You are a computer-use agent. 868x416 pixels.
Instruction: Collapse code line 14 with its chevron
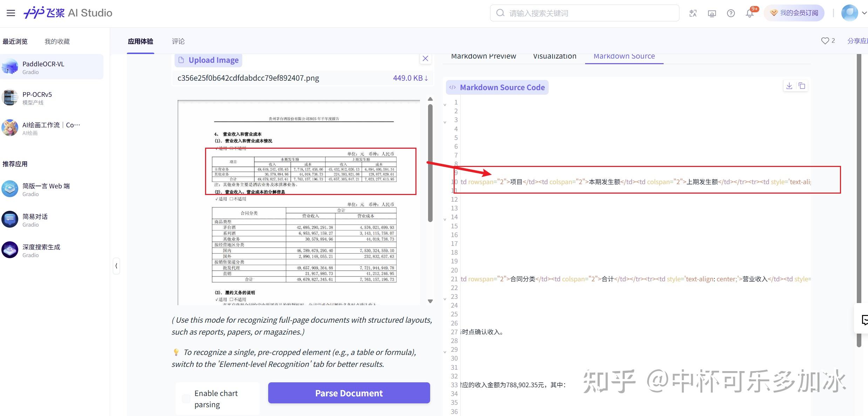445,218
